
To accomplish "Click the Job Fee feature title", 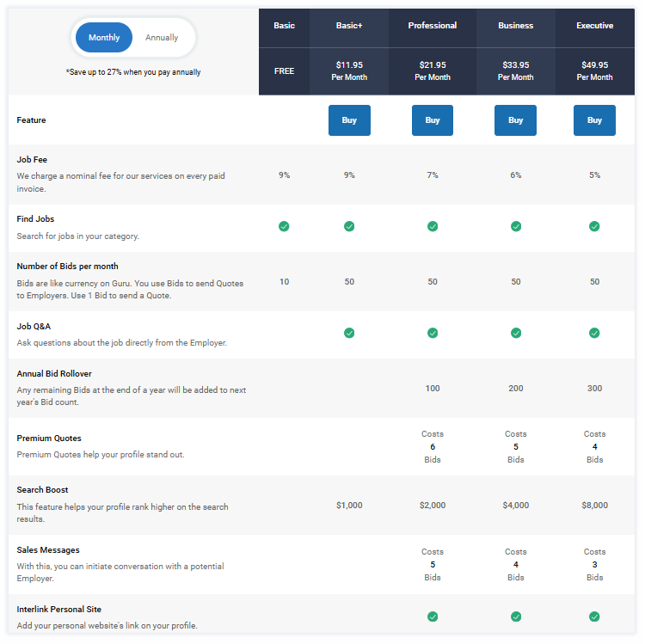I will 32,160.
